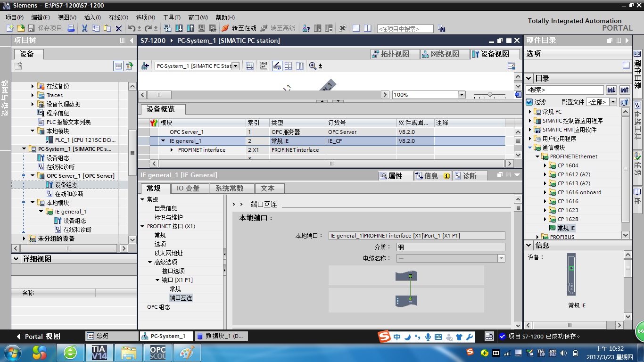Expand the 在线备份 tree node
This screenshot has height=362, width=644.
33,86
